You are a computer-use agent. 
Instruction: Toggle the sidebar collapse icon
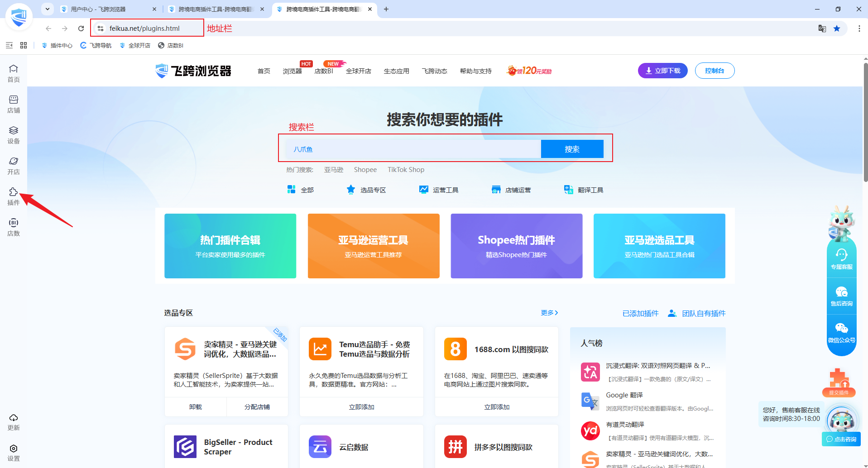click(9, 45)
